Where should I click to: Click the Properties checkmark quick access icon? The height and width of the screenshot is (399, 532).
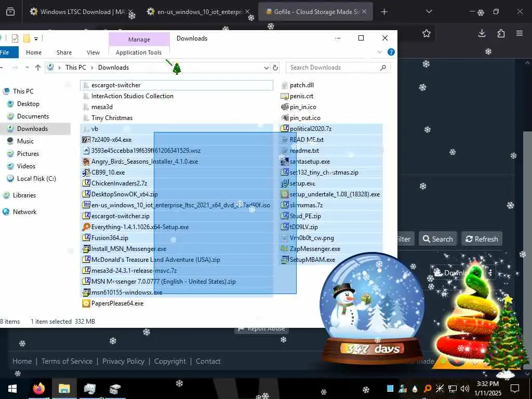15,38
